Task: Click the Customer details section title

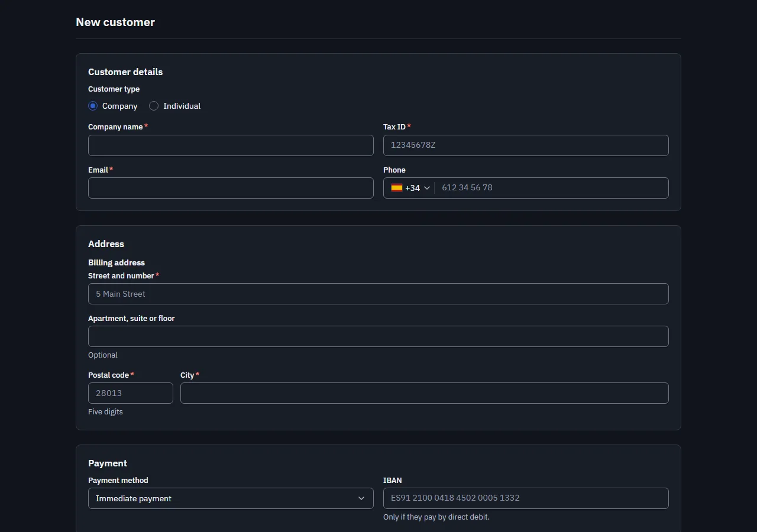Action: tap(125, 72)
